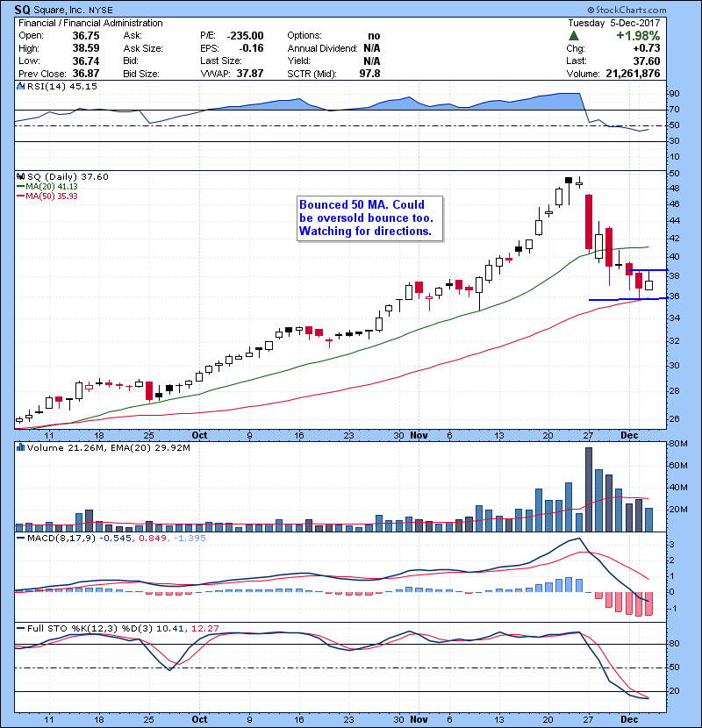The width and height of the screenshot is (702, 728).
Task: Click the Prev Close value 36.87
Action: click(86, 74)
